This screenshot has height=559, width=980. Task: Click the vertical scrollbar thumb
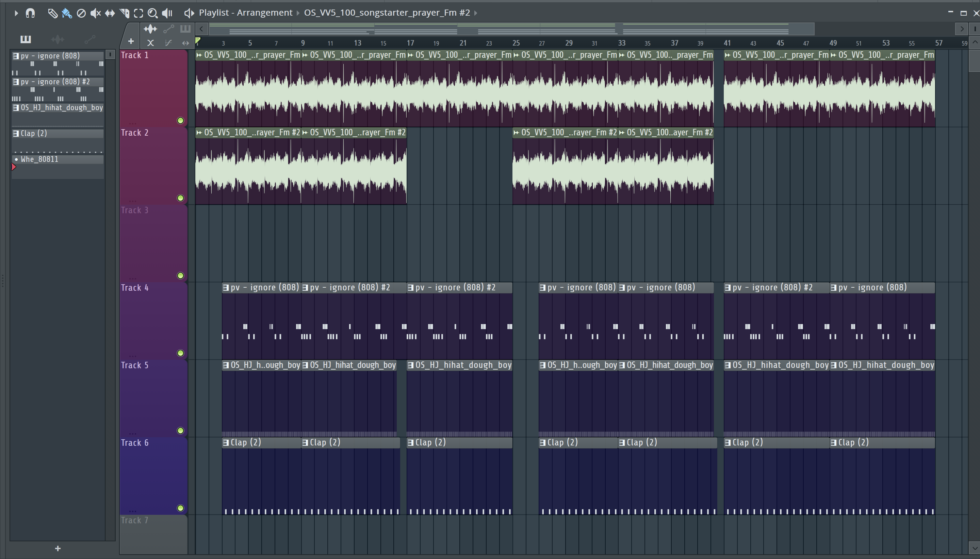[x=975, y=61]
